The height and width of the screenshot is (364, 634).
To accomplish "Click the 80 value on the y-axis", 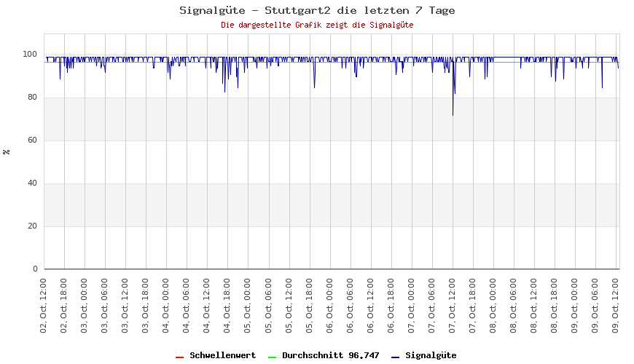I will [32, 98].
